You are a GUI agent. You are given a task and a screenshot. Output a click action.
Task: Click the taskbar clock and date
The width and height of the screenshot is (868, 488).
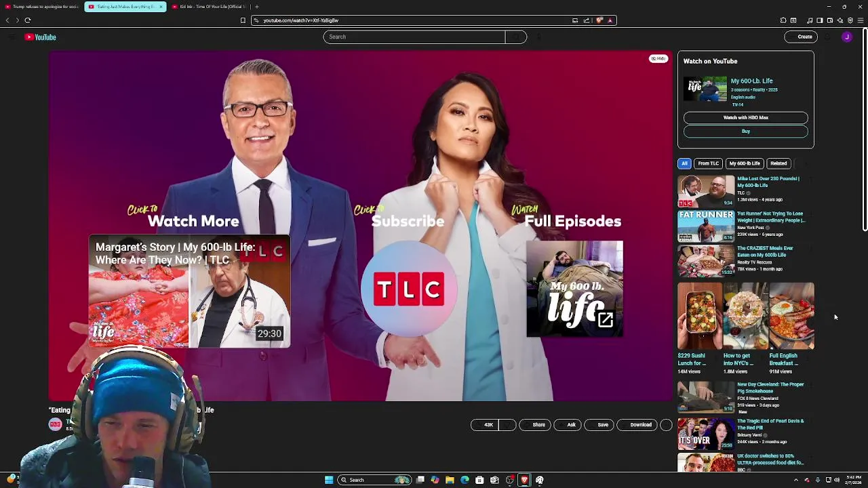coord(854,480)
